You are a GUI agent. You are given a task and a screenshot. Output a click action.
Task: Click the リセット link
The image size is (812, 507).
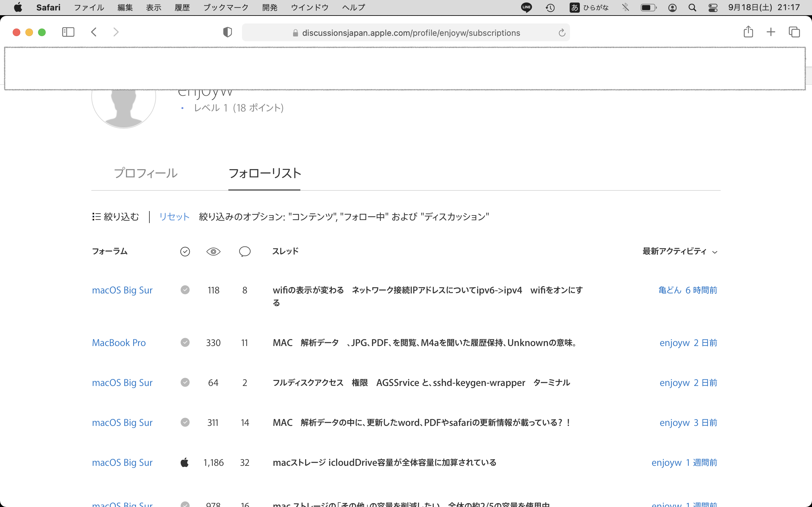(174, 217)
